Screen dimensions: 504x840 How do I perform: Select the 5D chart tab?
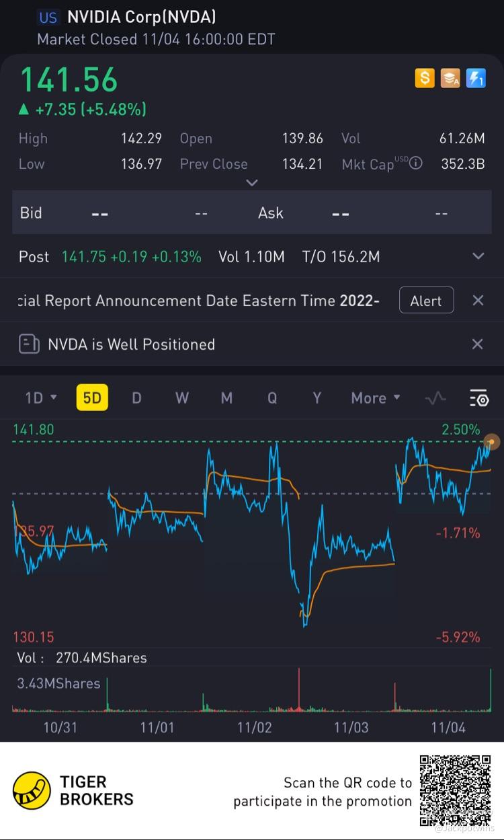coord(92,398)
